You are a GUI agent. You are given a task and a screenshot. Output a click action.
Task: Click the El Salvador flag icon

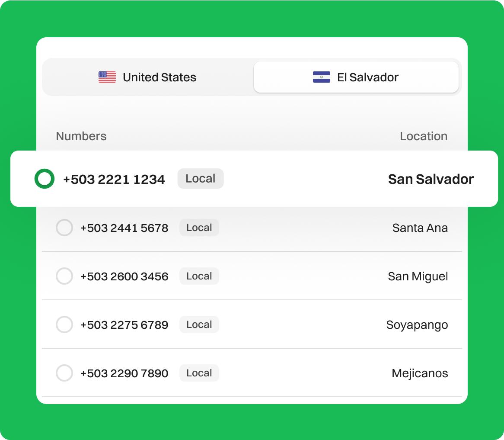(x=321, y=77)
